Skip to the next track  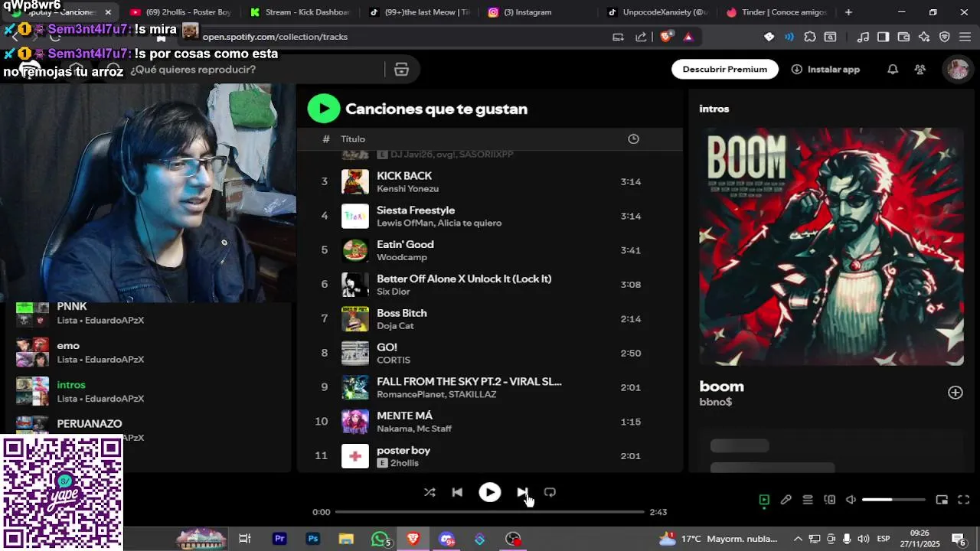(522, 493)
